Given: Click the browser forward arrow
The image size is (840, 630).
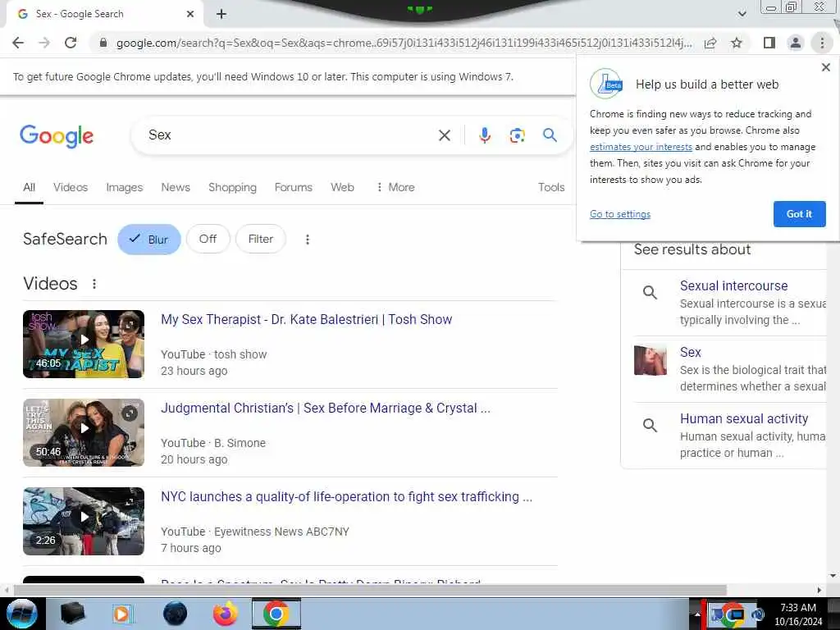Looking at the screenshot, I should coord(44,43).
